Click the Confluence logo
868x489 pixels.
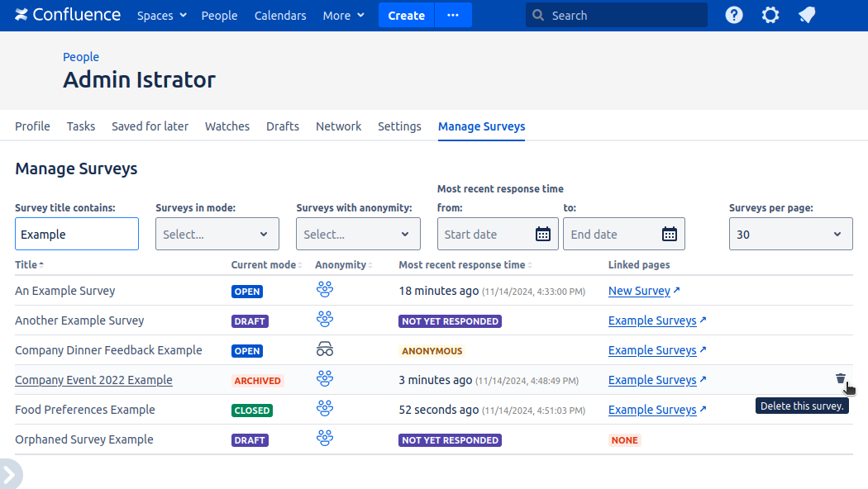point(68,15)
